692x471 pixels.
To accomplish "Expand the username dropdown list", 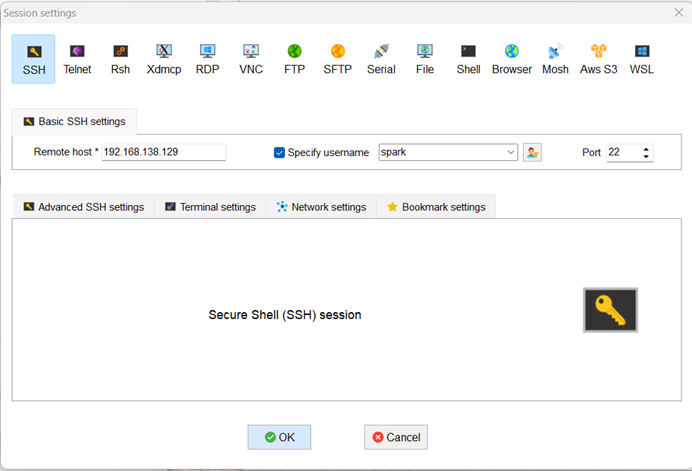I will [511, 152].
